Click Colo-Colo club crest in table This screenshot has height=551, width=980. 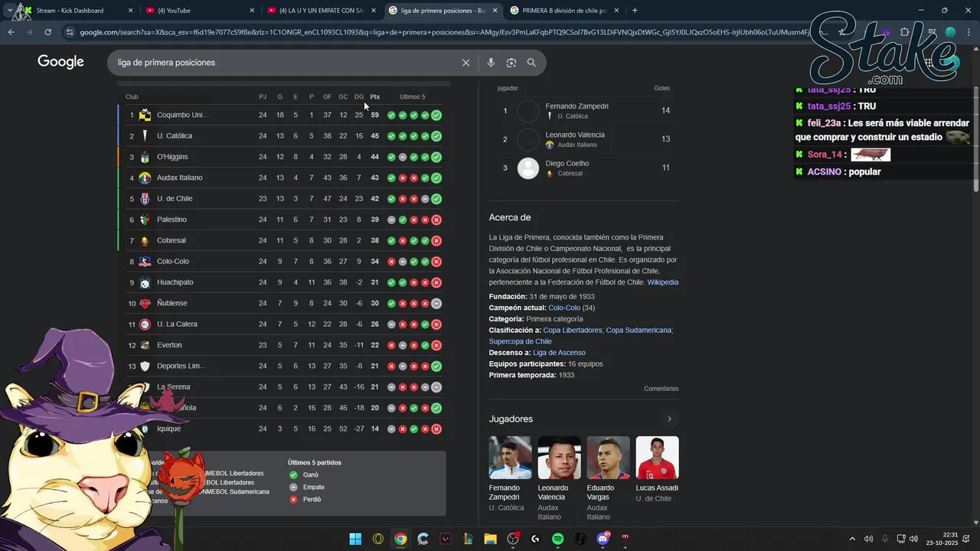click(x=145, y=261)
